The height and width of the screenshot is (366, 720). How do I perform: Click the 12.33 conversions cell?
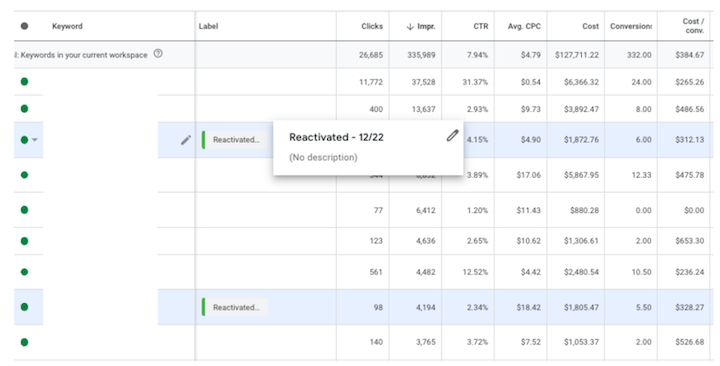[x=641, y=175]
